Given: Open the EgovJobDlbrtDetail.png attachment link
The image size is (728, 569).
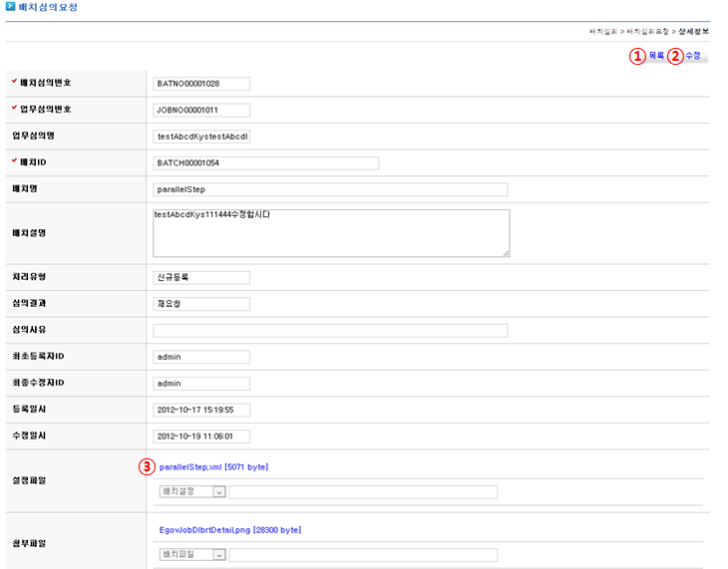Looking at the screenshot, I should 229,530.
